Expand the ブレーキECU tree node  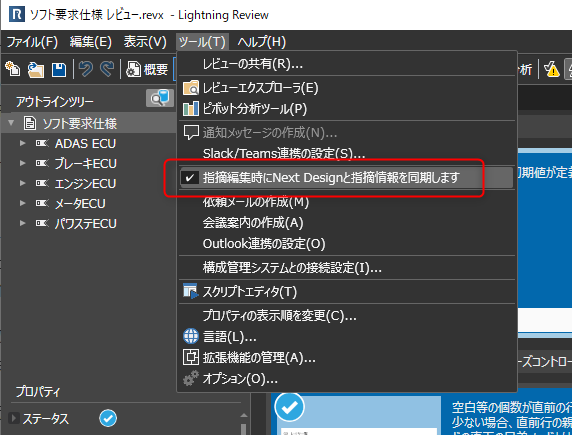pyautogui.click(x=23, y=163)
